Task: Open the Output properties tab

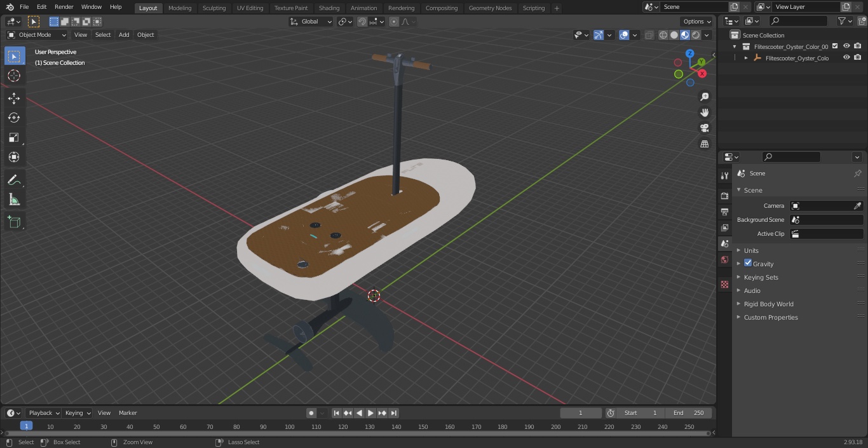Action: (x=724, y=212)
